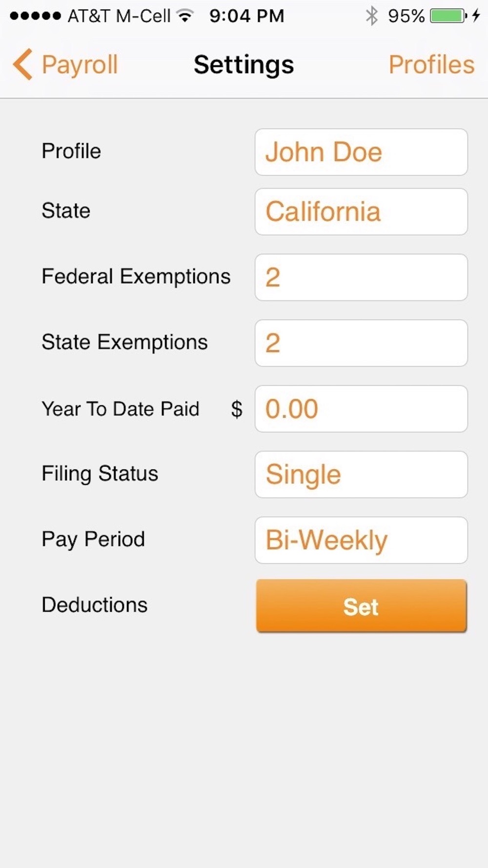
Task: Open the Filing Status picker showing Single
Action: (x=361, y=475)
